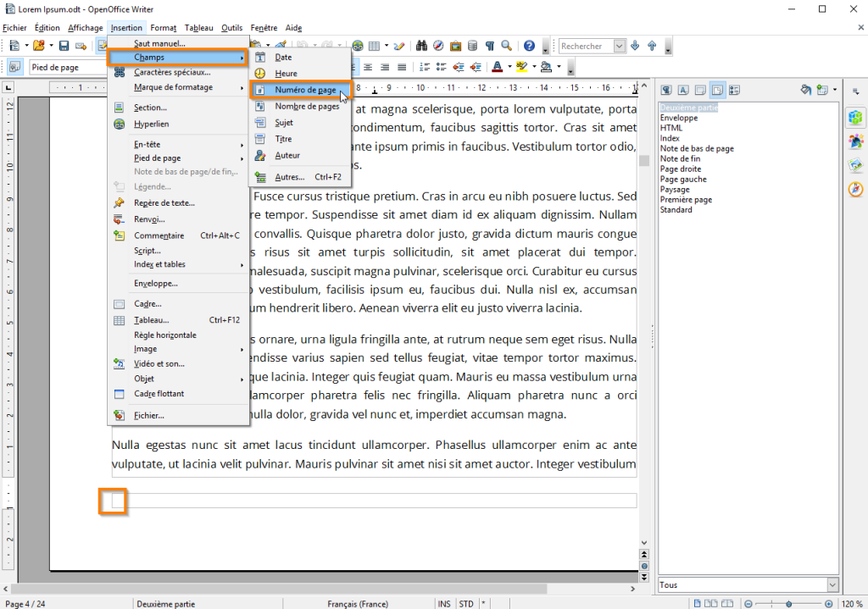Show Character Styles in sidebar
Screen dimensions: 868x609
683,90
